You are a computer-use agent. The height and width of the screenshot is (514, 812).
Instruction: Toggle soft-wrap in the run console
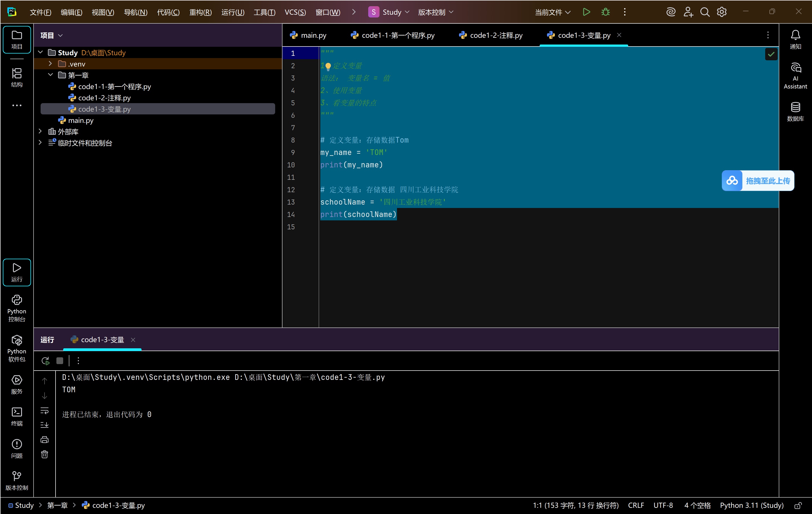click(45, 410)
